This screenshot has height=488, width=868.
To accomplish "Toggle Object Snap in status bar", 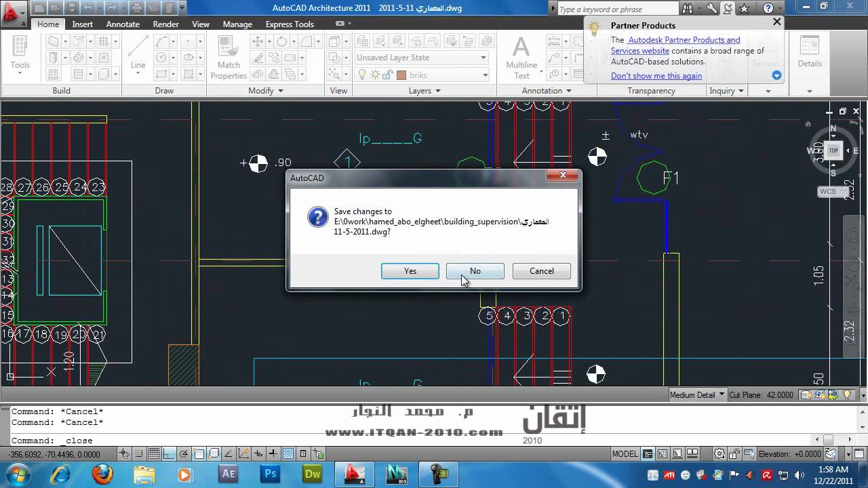I will click(x=199, y=454).
